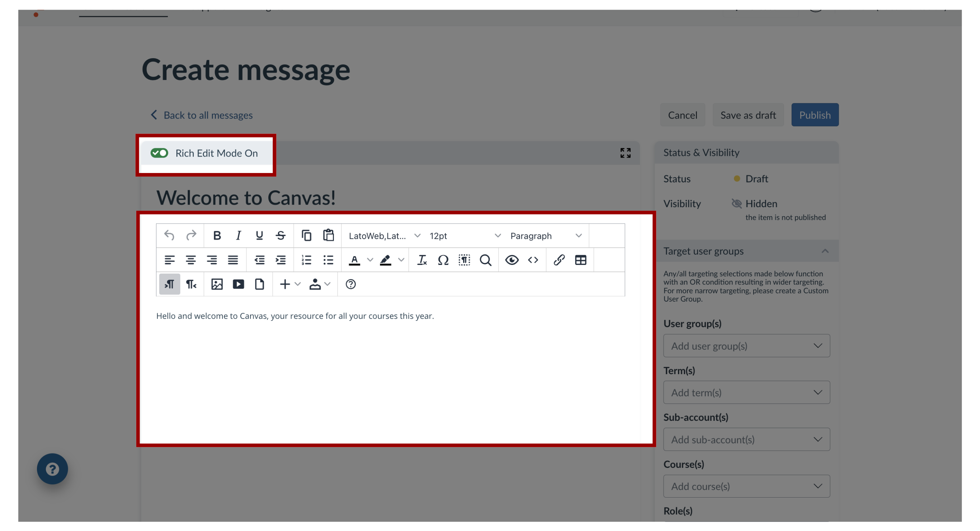The width and height of the screenshot is (980, 531).
Task: Toggle Strikethrough formatting
Action: click(x=281, y=236)
